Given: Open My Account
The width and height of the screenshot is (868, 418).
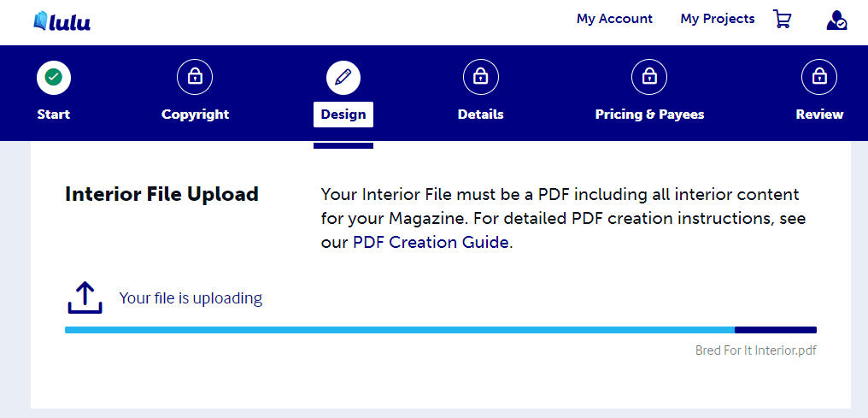Looking at the screenshot, I should coord(614,19).
